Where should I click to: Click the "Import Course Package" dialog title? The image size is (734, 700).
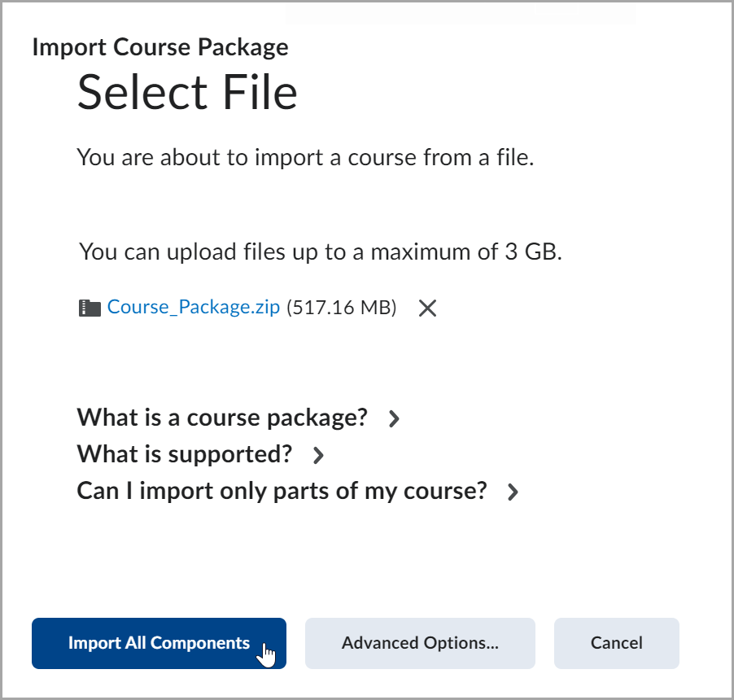160,48
